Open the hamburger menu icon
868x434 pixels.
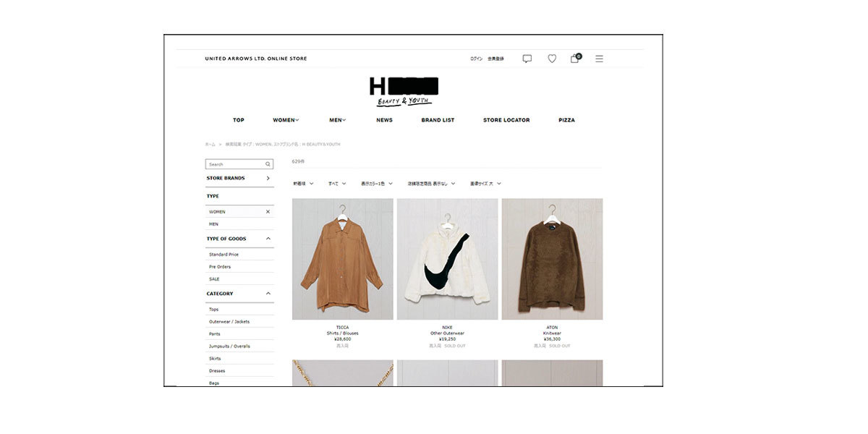(599, 59)
